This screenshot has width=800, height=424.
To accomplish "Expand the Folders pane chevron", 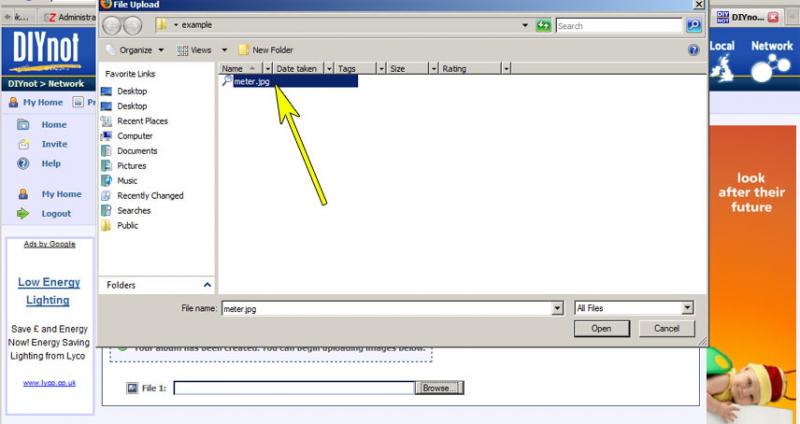I will pyautogui.click(x=207, y=285).
